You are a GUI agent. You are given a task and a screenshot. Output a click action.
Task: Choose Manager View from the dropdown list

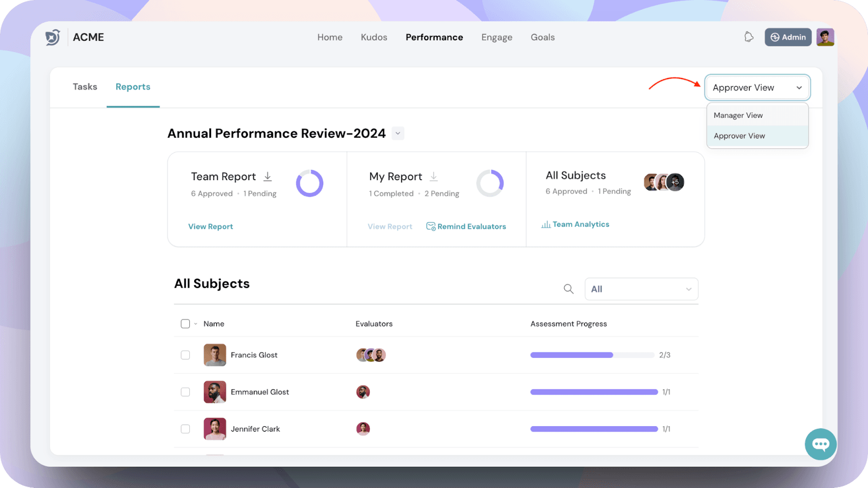(x=738, y=115)
